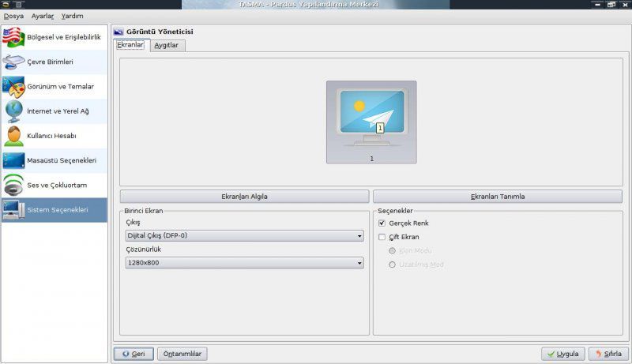Click the İnternet ve Yerel Ağ globe icon
The height and width of the screenshot is (364, 632).
tap(13, 111)
